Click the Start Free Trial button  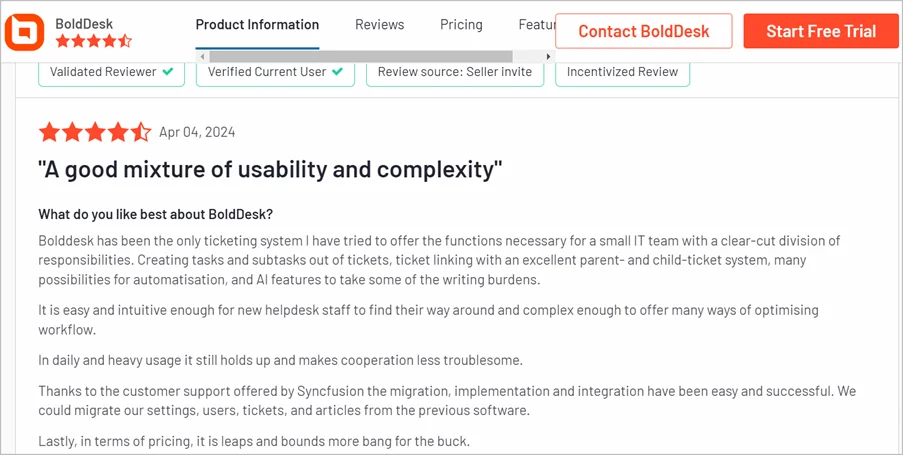pos(821,31)
